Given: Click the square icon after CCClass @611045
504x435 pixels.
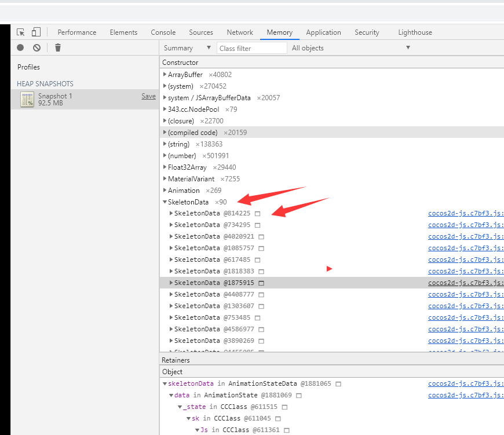Looking at the screenshot, I should click(278, 419).
